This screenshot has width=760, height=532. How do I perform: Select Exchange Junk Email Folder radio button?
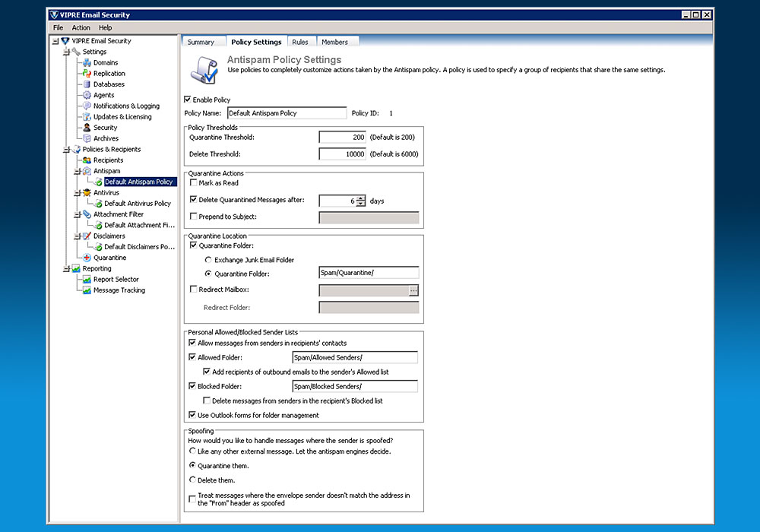pos(208,260)
